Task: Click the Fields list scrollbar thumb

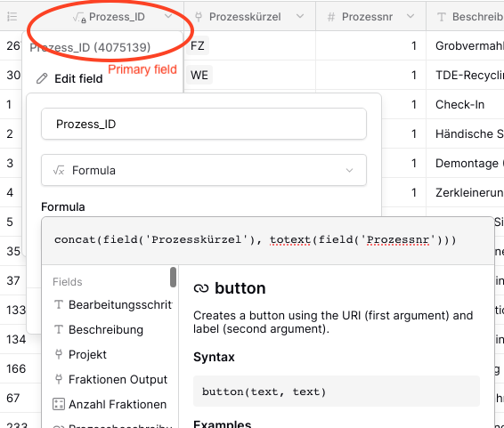Action: [174, 277]
